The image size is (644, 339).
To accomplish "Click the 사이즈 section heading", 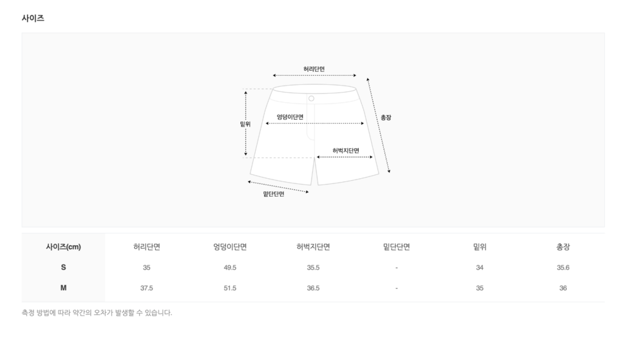I will [x=33, y=18].
